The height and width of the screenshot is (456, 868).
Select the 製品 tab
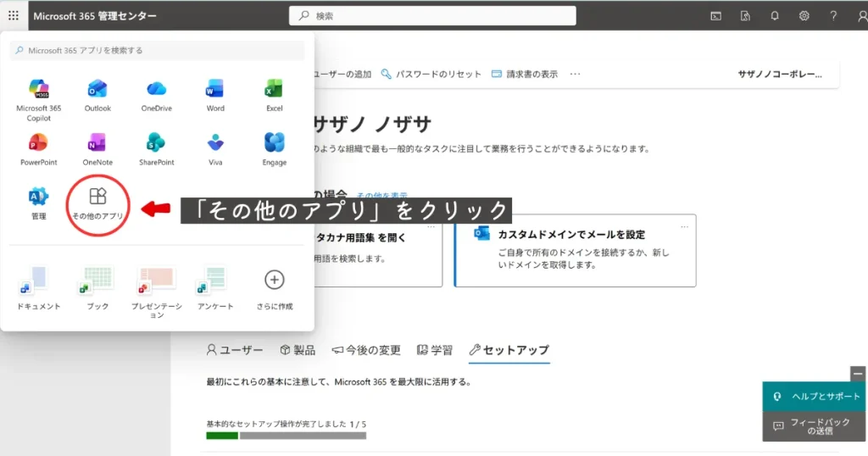[298, 350]
